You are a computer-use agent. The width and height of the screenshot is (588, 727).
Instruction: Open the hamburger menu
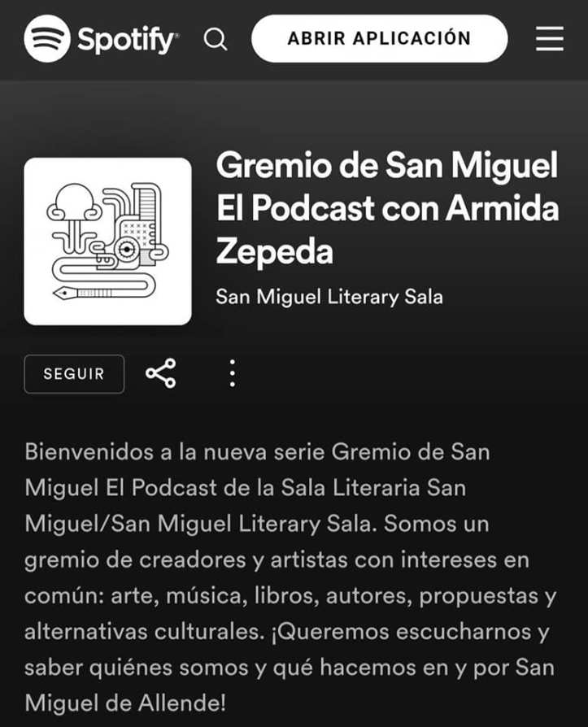(x=550, y=38)
